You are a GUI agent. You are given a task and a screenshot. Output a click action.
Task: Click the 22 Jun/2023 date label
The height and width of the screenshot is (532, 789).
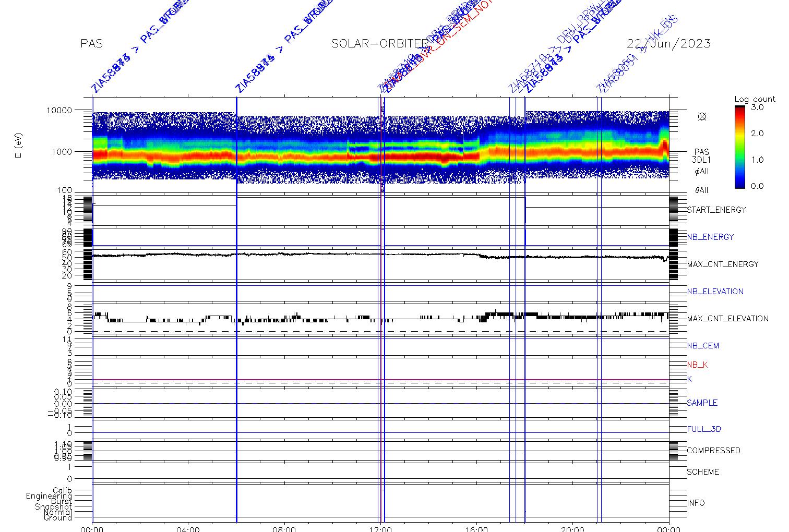click(669, 44)
